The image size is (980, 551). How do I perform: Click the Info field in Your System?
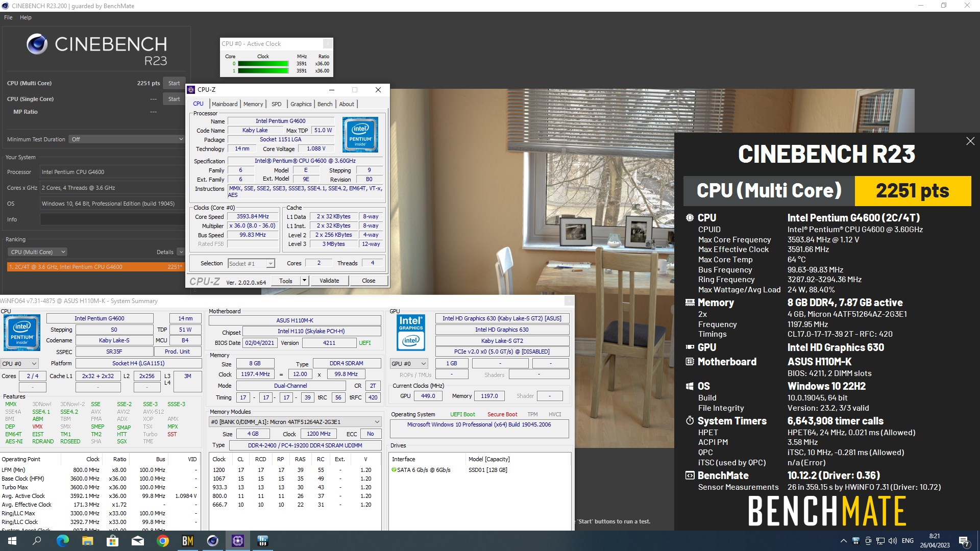click(x=112, y=219)
